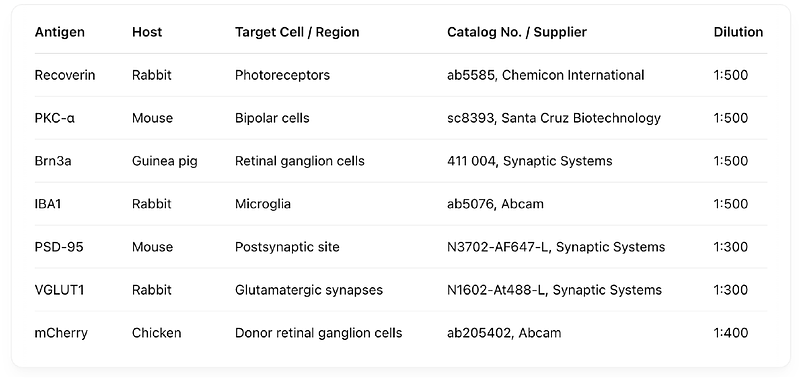Select the PSD-95 antigen cell

click(59, 247)
